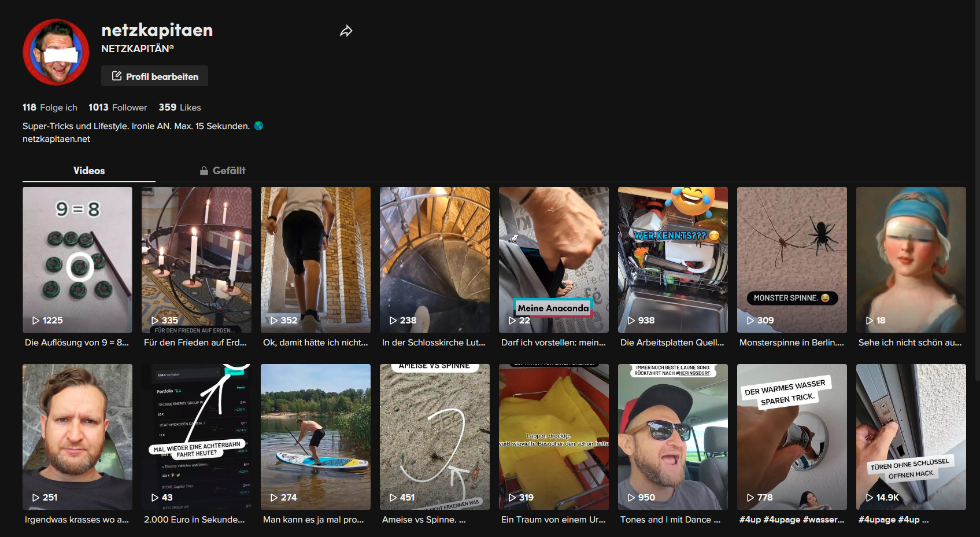Open the netzkapitaen profile picture
Image resolution: width=980 pixels, height=537 pixels.
[x=56, y=52]
